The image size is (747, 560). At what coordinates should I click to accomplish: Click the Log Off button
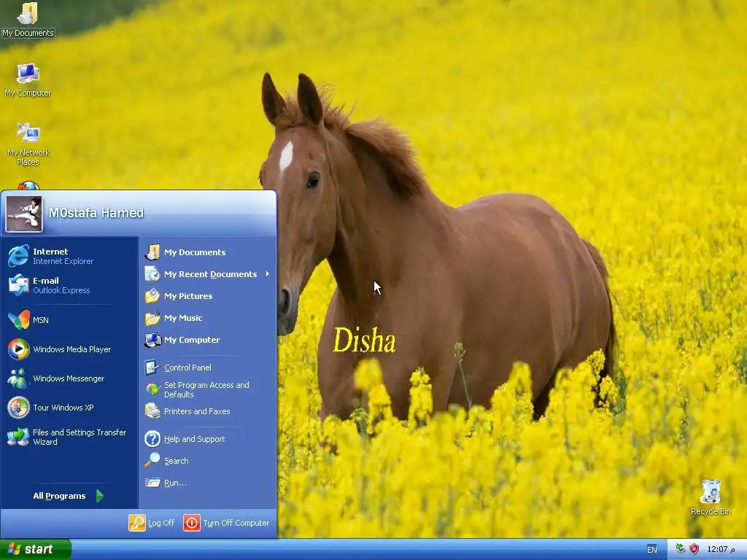coord(152,522)
